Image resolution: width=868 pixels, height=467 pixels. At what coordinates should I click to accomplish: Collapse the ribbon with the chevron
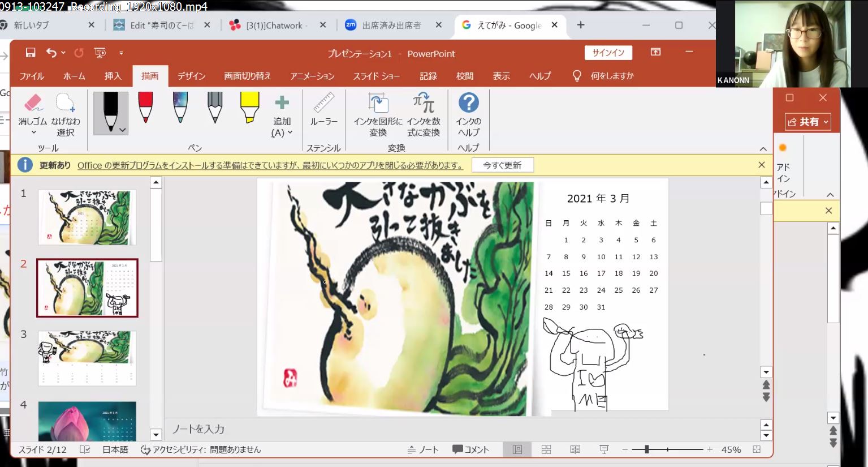tap(763, 149)
